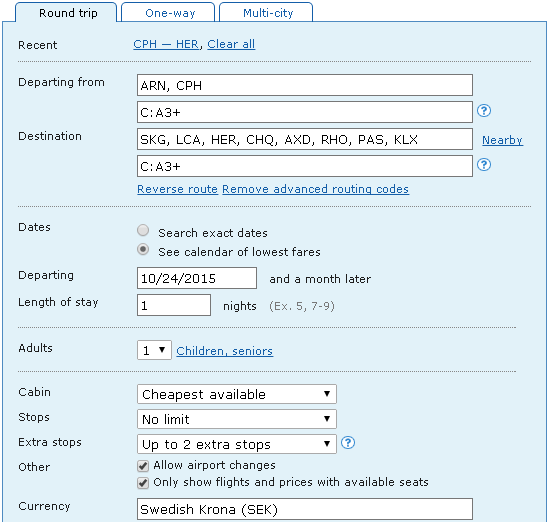
Task: Open the Nearby airports link
Action: (502, 140)
